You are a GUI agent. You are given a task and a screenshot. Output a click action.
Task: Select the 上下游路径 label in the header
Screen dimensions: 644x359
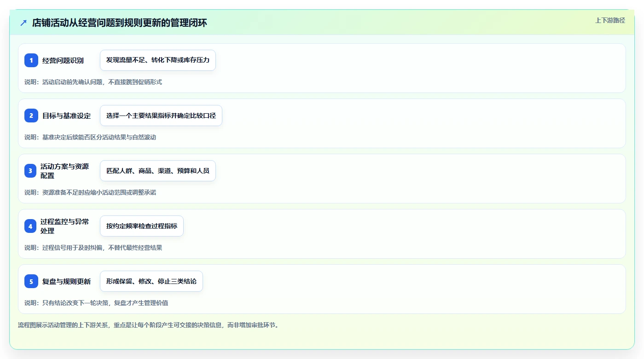pyautogui.click(x=610, y=20)
